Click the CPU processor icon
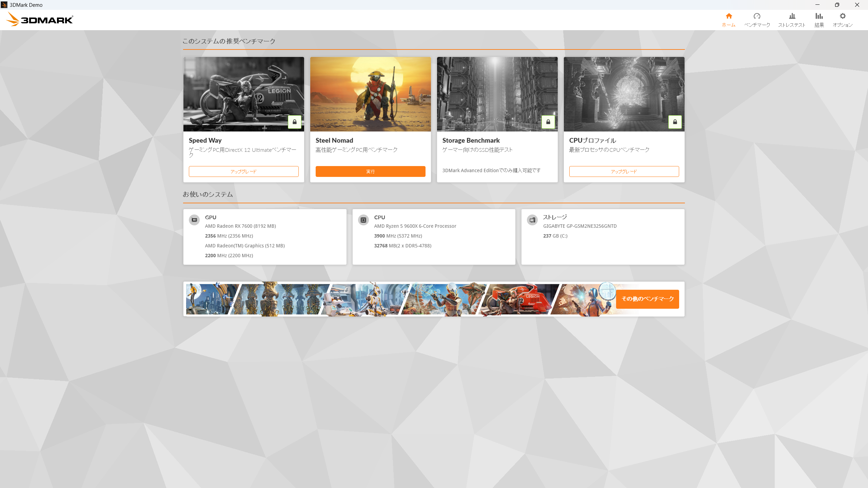This screenshot has height=488, width=868. [x=363, y=220]
